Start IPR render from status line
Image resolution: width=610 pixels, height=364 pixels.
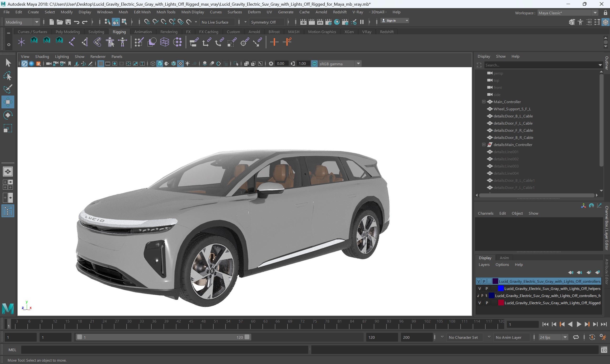(x=320, y=22)
